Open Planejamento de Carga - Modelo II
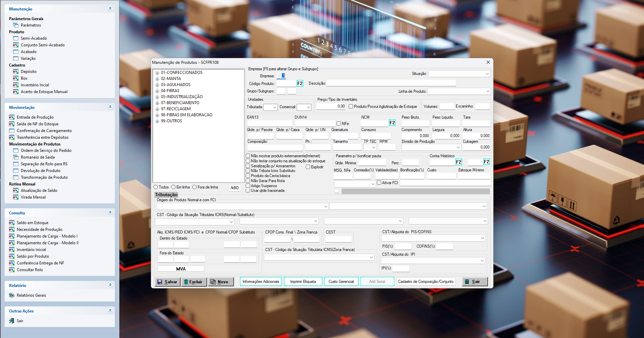Screen dimensions: 644x338 [48, 243]
